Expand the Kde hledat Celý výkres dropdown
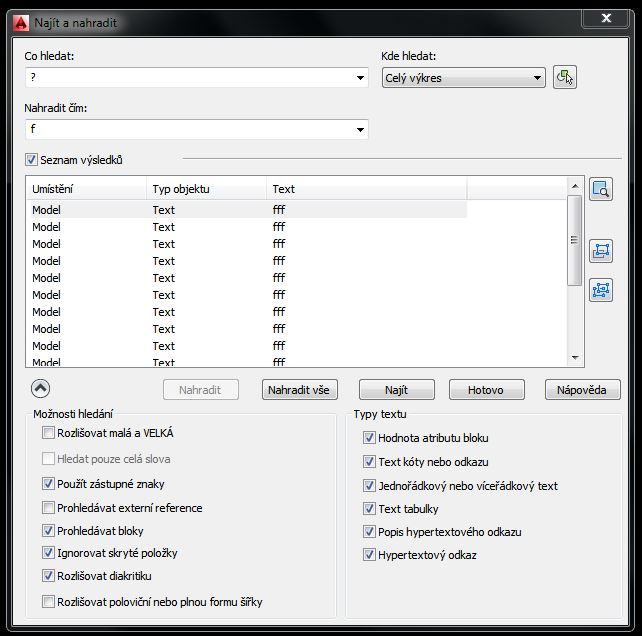642x636 pixels. tap(537, 78)
